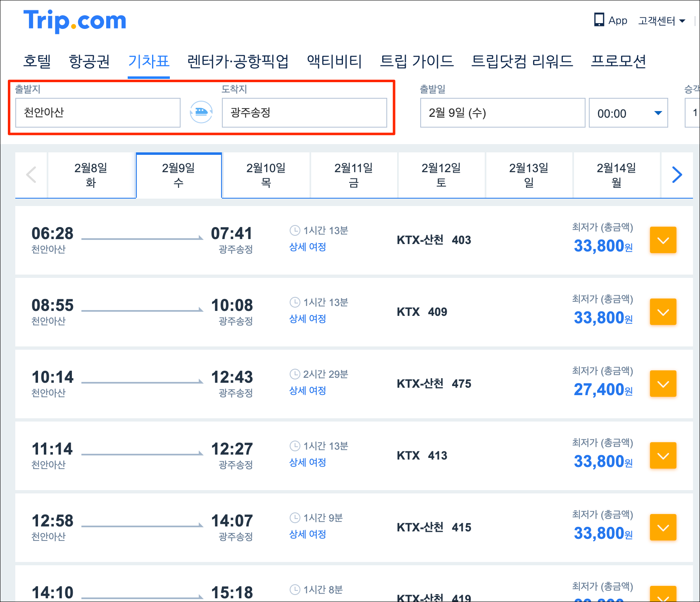Select the 기차표 tab
The image size is (700, 602).
pyautogui.click(x=149, y=61)
